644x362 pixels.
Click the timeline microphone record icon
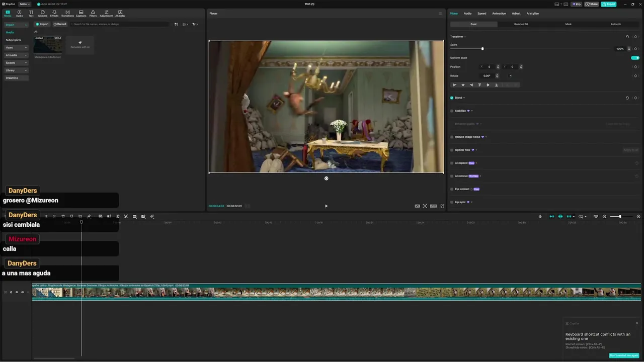pyautogui.click(x=540, y=217)
